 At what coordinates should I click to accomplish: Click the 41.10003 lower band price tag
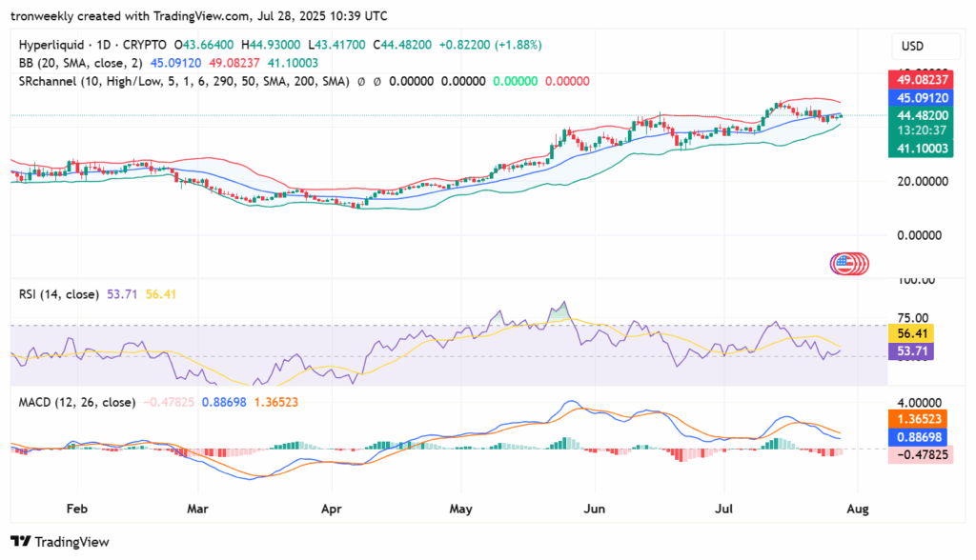pos(921,148)
